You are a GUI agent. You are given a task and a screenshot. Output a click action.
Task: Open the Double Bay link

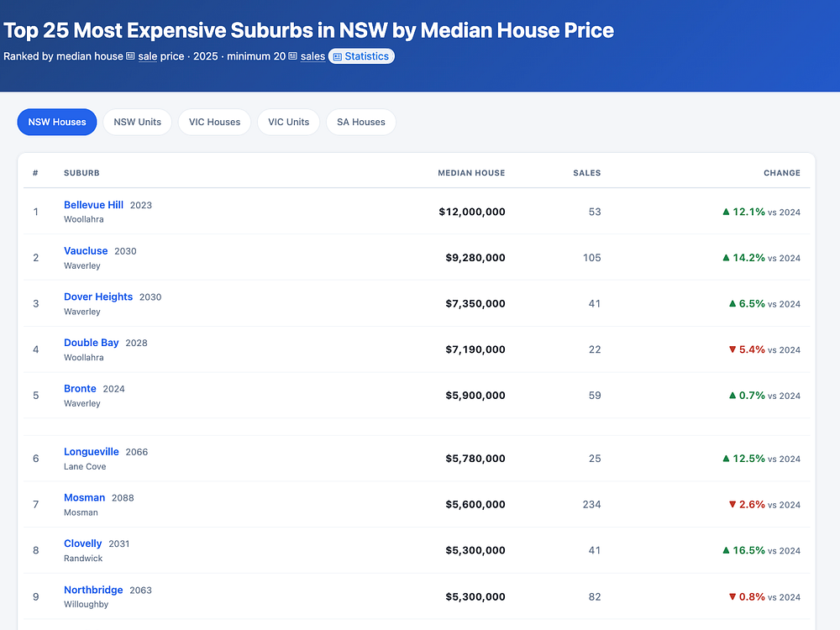pyautogui.click(x=91, y=343)
